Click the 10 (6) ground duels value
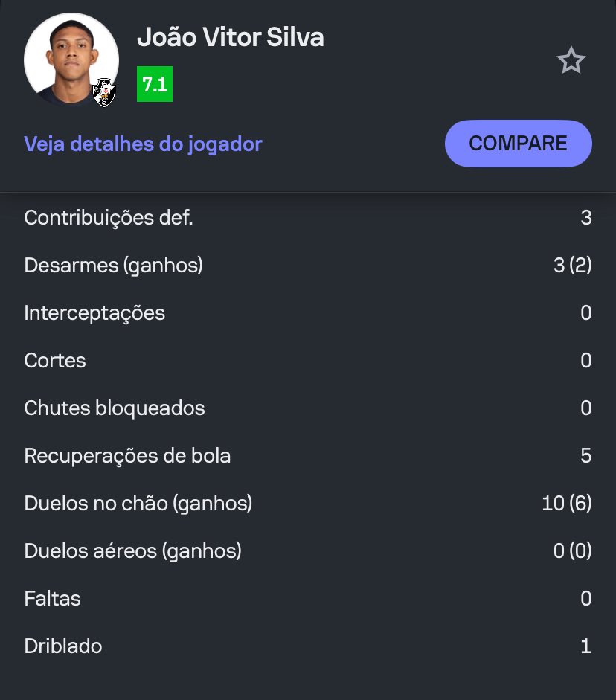The width and height of the screenshot is (616, 700). click(567, 504)
